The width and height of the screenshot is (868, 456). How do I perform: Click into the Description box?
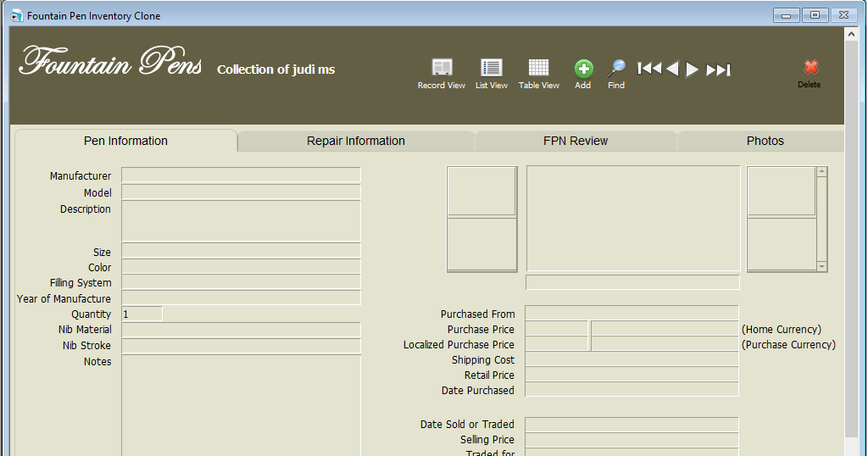coord(241,221)
